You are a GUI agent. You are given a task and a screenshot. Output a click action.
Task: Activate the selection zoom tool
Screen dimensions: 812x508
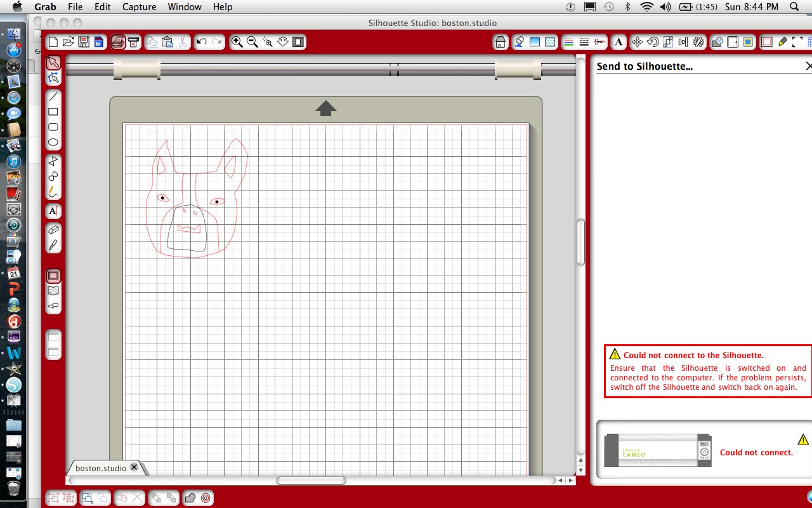pyautogui.click(x=268, y=43)
